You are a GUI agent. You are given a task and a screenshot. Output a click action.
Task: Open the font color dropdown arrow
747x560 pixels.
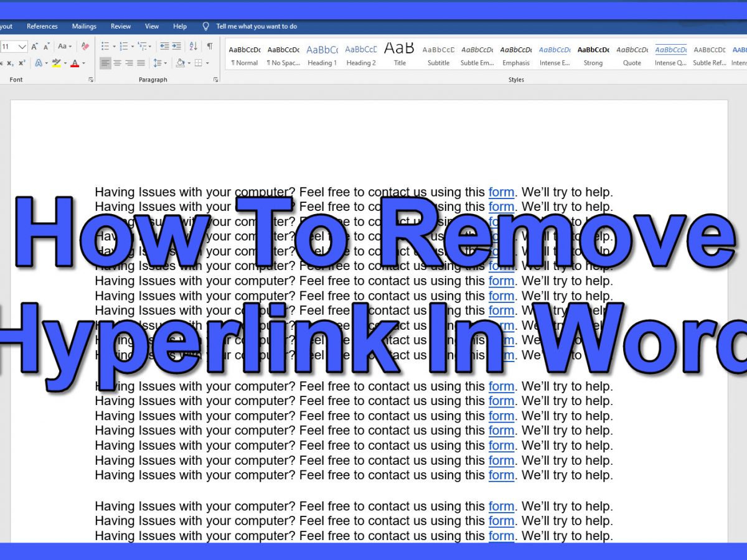[x=83, y=63]
